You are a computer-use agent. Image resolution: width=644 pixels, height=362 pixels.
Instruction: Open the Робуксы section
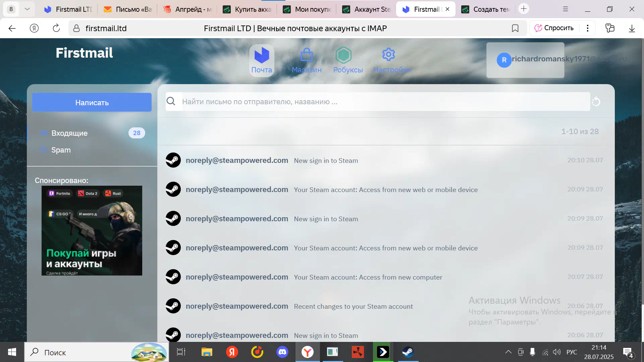point(348,60)
